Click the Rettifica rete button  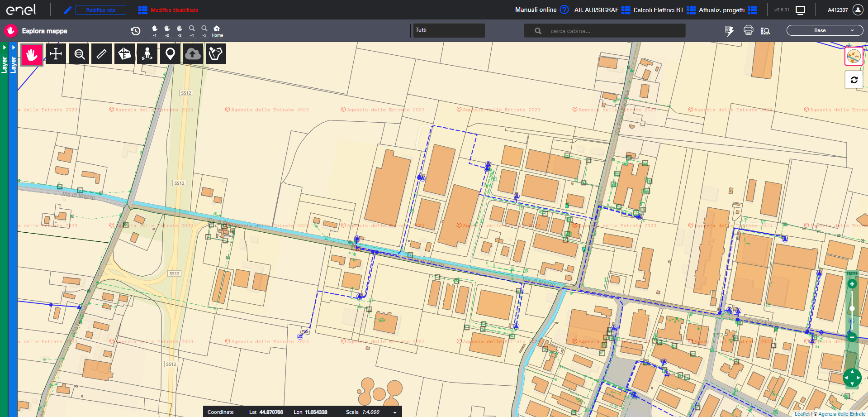(x=100, y=10)
